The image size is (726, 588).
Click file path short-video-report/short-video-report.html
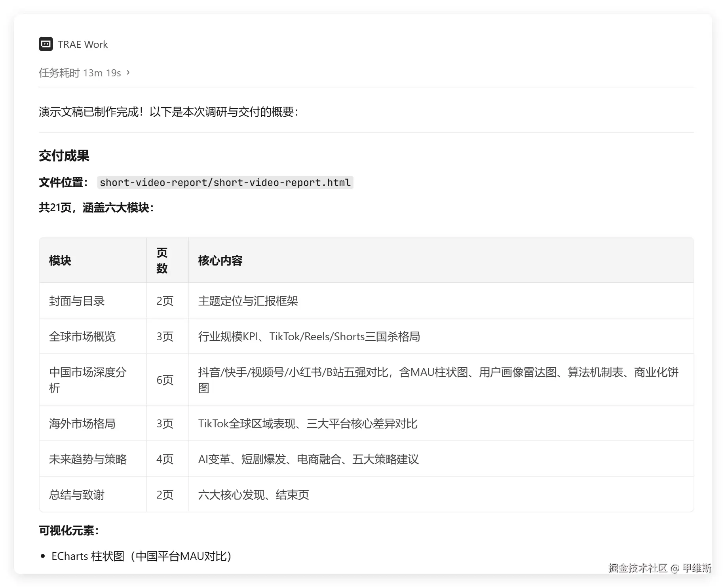coord(225,182)
